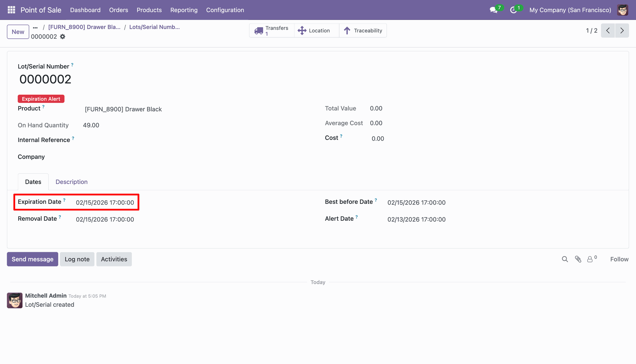Open the conversations chat bubble icon
Viewport: 636px width, 364px height.
(494, 10)
